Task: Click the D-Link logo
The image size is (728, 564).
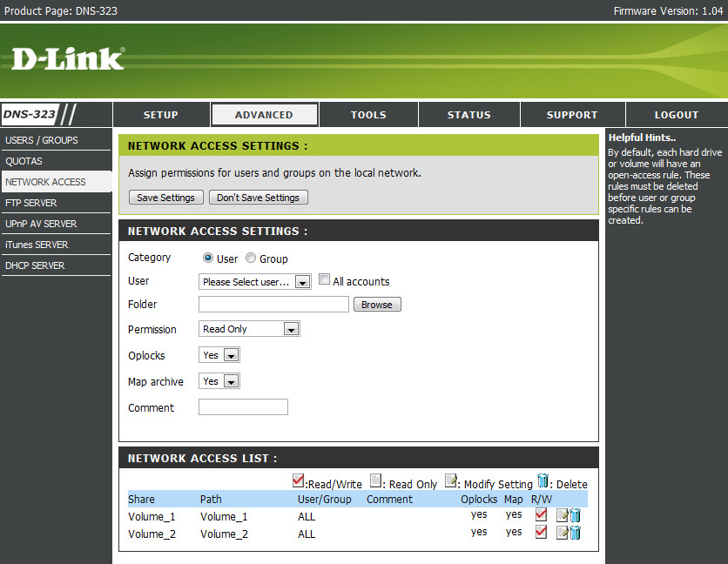Action: click(x=68, y=58)
